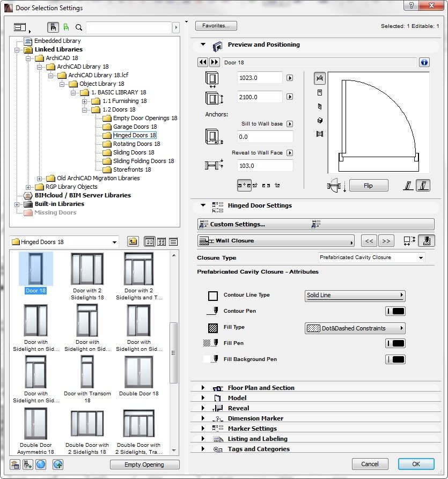Select 3D shaded preview icon
This screenshot has height=479, width=448.
[320, 120]
